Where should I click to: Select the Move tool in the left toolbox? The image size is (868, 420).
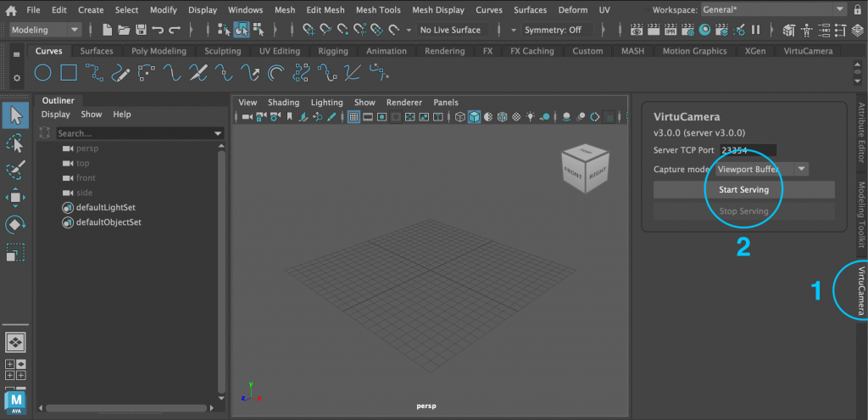15,198
